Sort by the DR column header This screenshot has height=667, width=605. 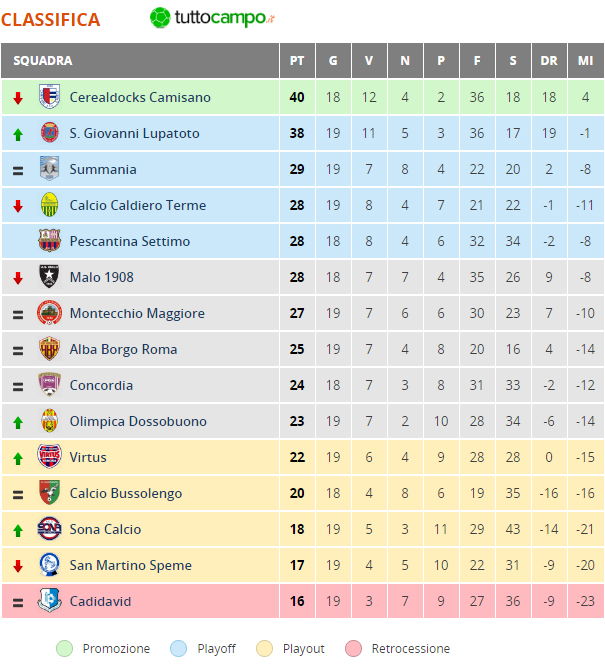pyautogui.click(x=549, y=60)
